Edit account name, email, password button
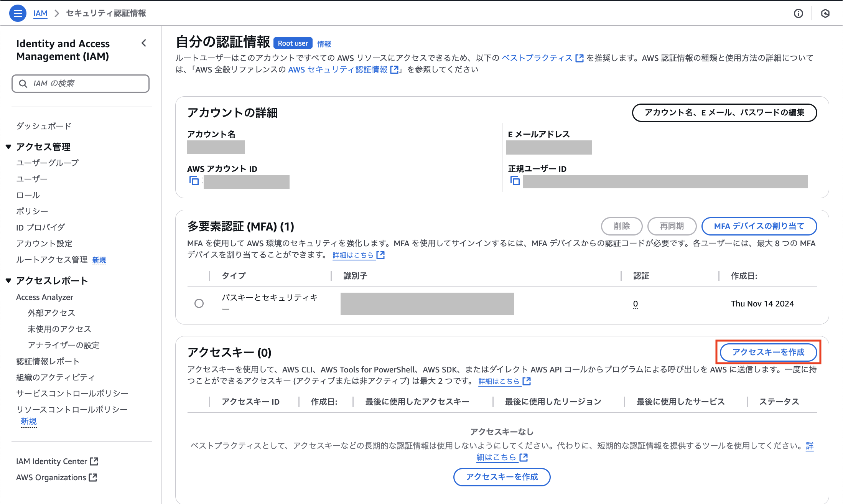 [724, 113]
